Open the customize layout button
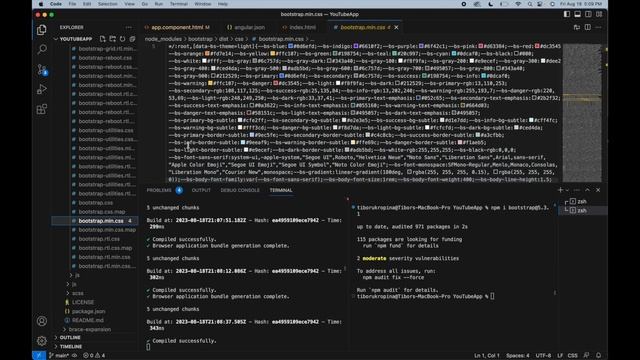 coord(599,14)
